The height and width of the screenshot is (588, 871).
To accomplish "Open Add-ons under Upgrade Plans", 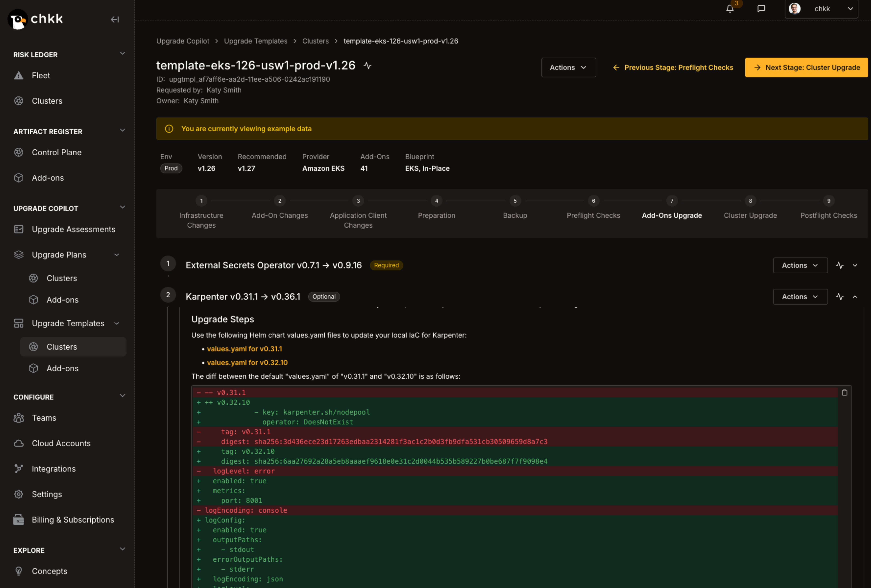I will (x=62, y=300).
